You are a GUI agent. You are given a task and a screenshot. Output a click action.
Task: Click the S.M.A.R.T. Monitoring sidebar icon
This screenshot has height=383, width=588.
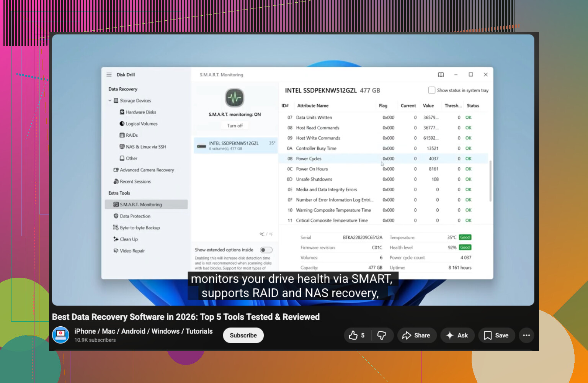[x=116, y=205]
